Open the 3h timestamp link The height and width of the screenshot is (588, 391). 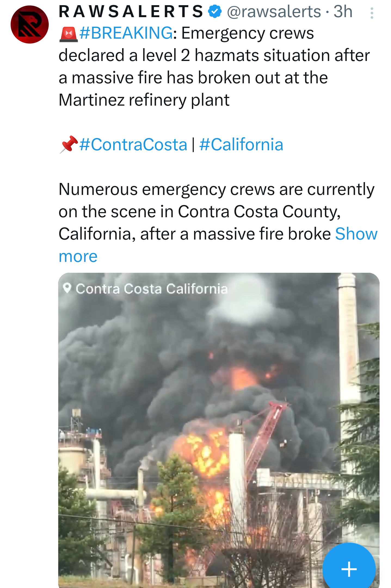click(x=343, y=11)
